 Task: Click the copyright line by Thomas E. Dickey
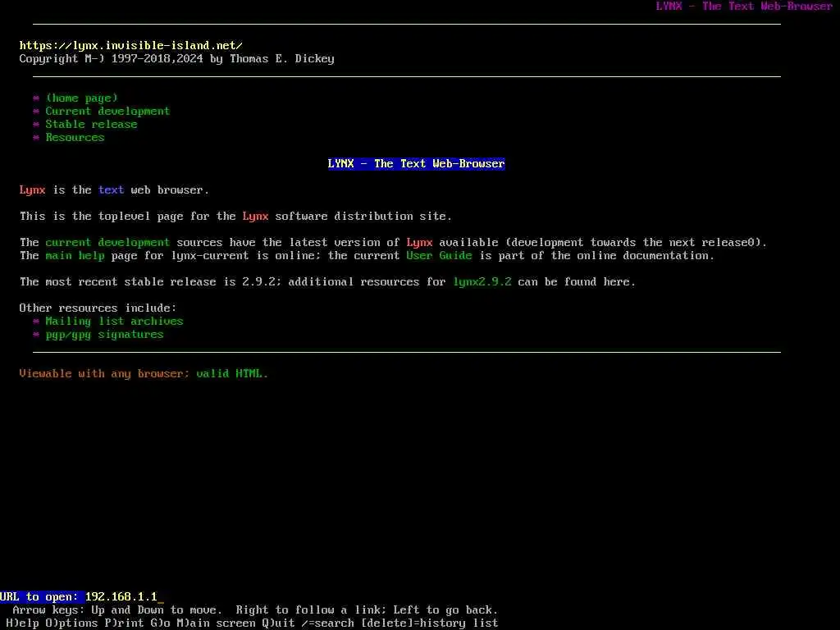coord(177,59)
